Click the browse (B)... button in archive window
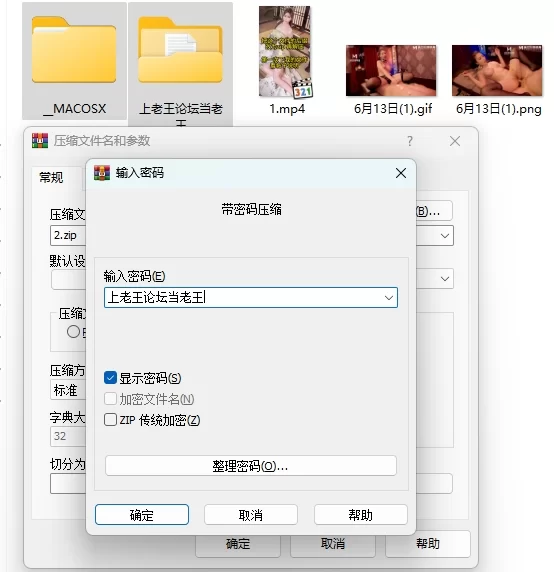554x572 pixels. [434, 210]
